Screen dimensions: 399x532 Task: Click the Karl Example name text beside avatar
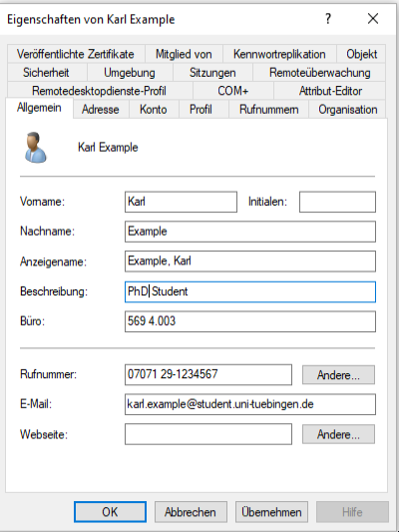[x=108, y=148]
